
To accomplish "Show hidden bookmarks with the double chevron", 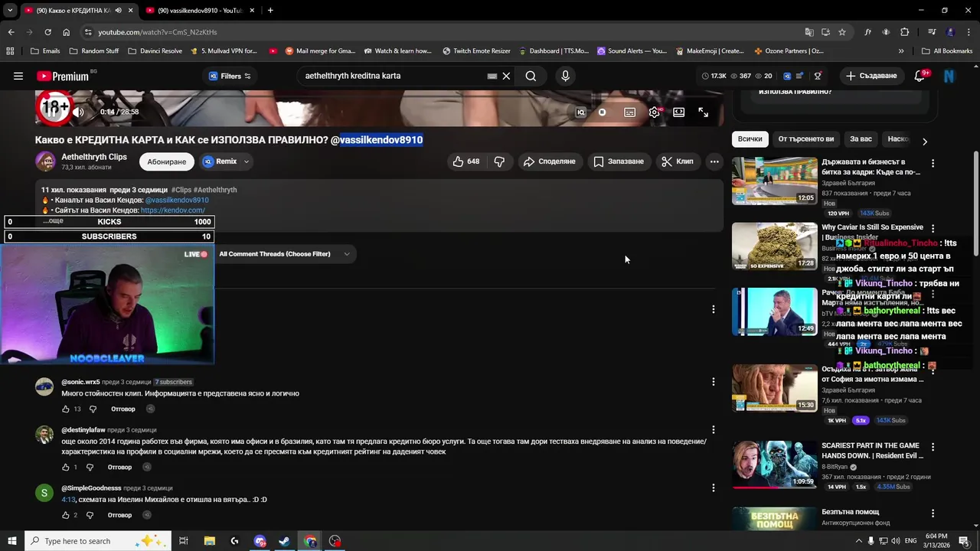I will [901, 51].
